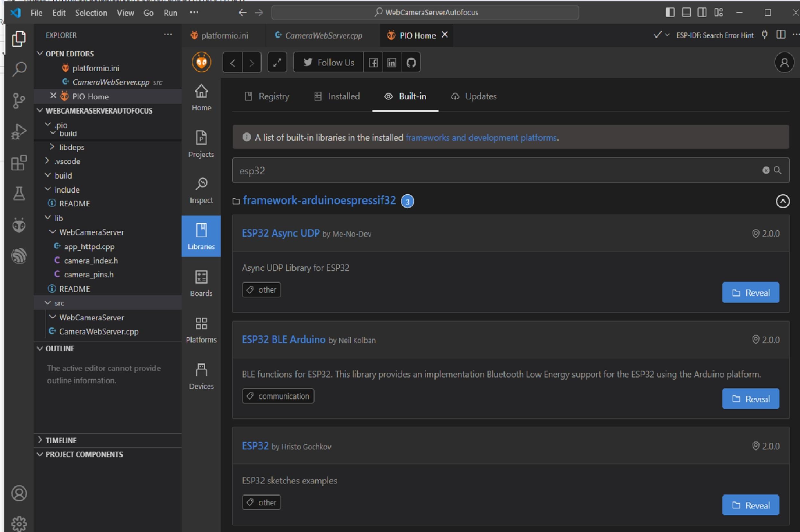This screenshot has width=800, height=532.
Task: Select the Libraries section in PIO
Action: point(201,236)
